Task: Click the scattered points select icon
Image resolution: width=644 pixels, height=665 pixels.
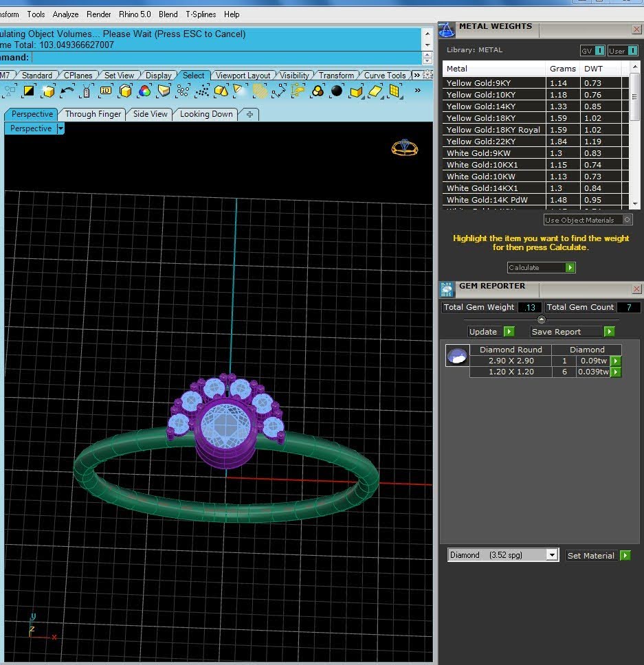Action: [202, 91]
